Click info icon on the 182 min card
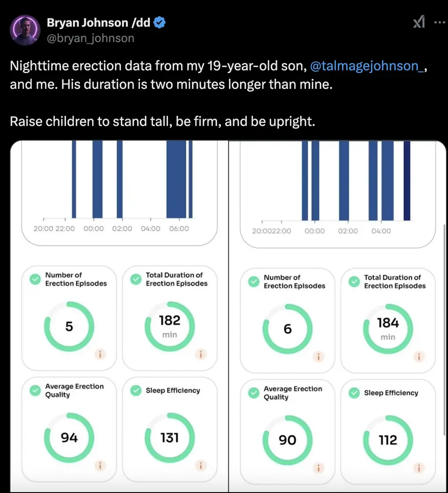Screen dimensions: 448x493 coord(201,355)
